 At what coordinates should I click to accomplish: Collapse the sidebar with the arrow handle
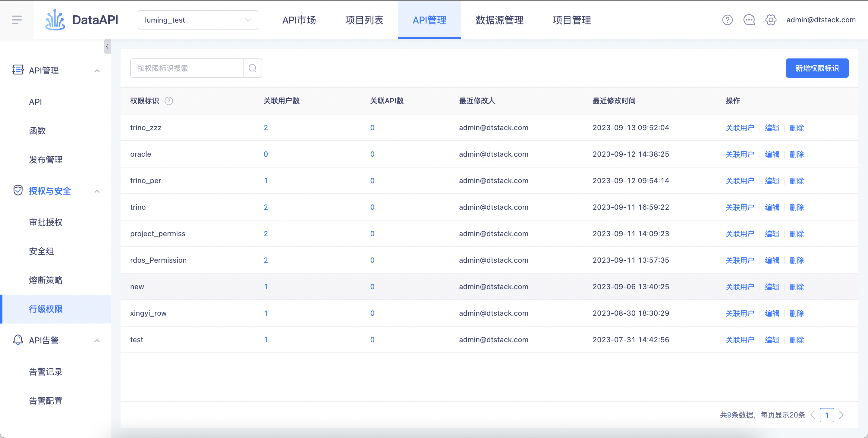107,46
